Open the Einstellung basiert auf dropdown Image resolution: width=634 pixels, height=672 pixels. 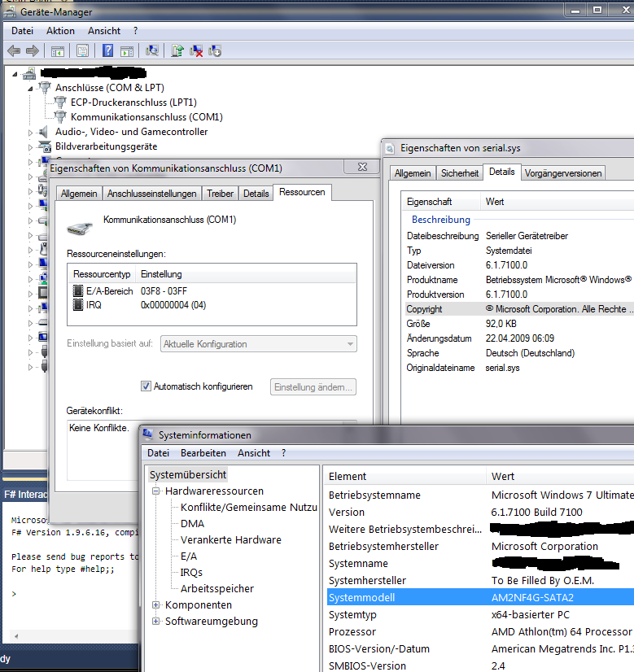tap(259, 343)
